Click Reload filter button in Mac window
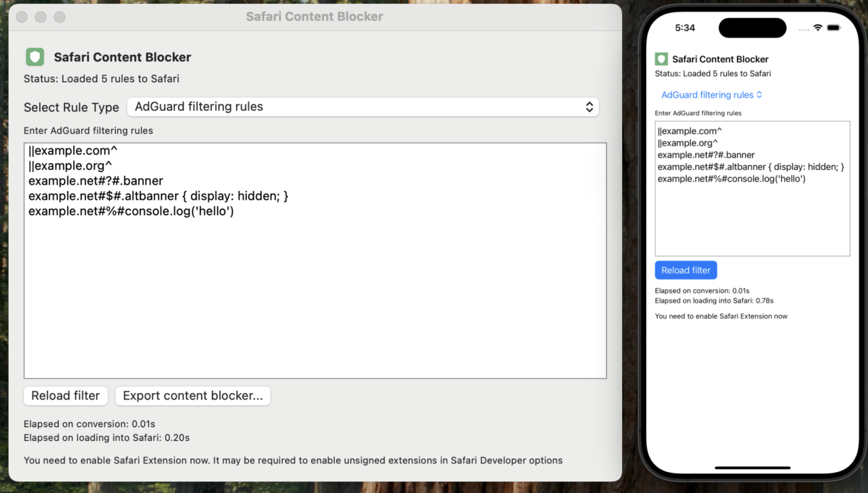 click(x=66, y=396)
